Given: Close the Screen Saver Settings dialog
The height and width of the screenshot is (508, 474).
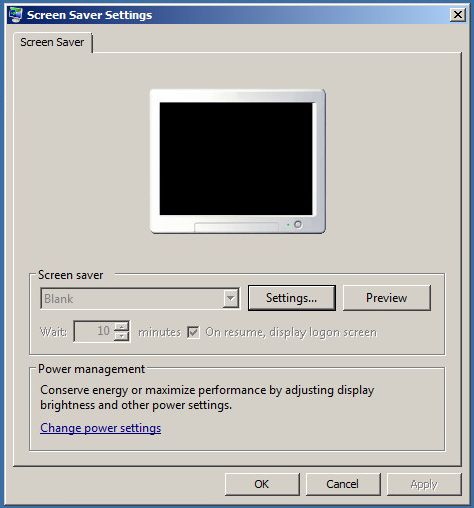Looking at the screenshot, I should tap(458, 15).
